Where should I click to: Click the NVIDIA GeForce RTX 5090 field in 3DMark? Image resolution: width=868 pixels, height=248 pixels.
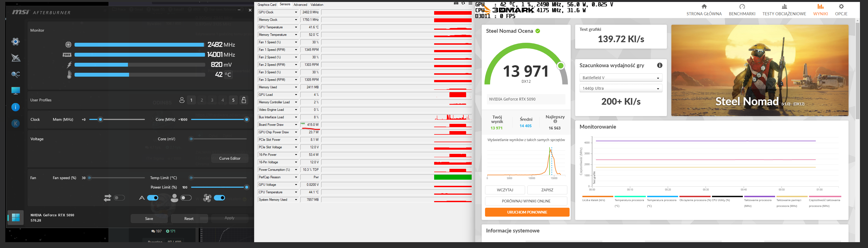pyautogui.click(x=526, y=99)
